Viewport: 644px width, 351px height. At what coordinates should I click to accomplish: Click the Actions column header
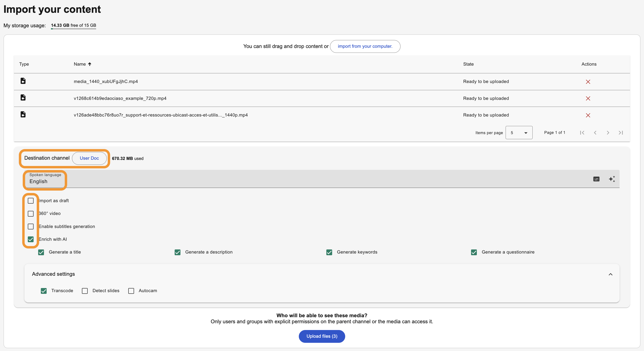click(589, 64)
